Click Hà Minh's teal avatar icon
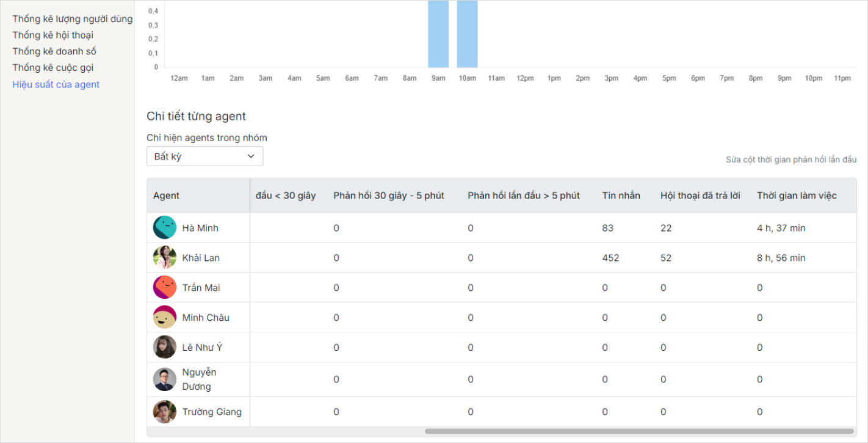The width and height of the screenshot is (868, 443). click(165, 228)
